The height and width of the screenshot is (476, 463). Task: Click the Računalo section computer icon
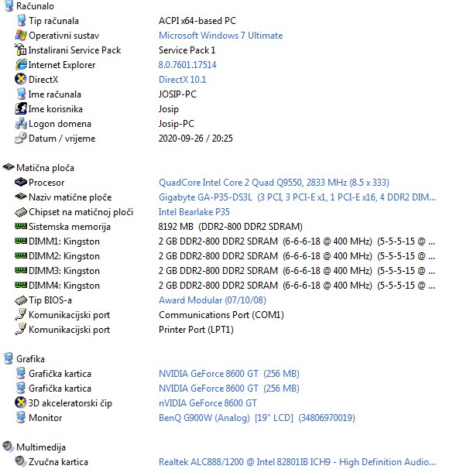[x=9, y=5]
